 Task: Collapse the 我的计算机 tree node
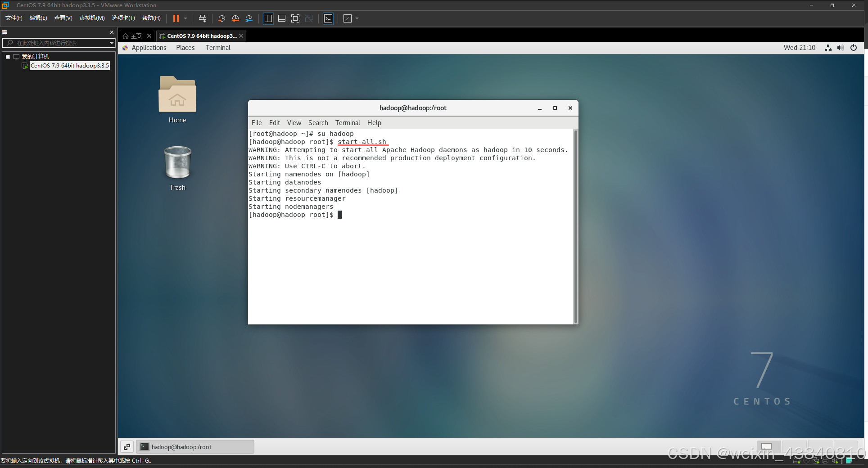coord(7,56)
